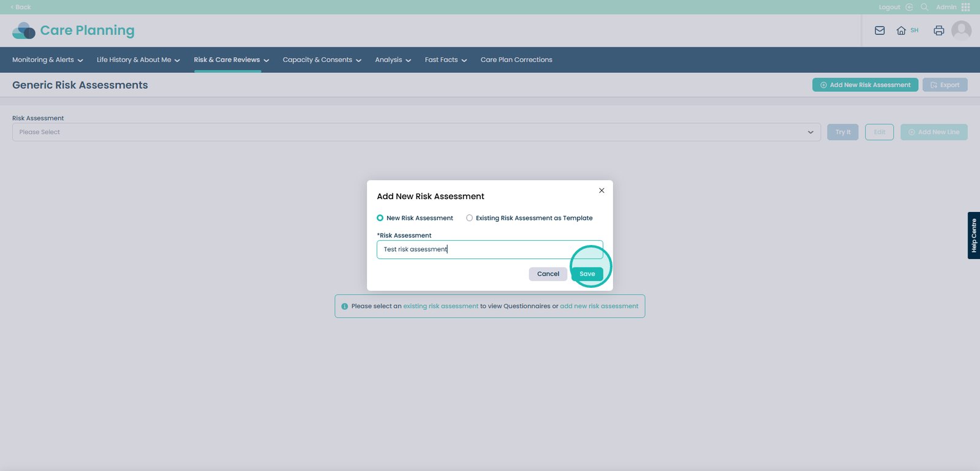Click the Cancel button in dialog
980x471 pixels.
548,274
